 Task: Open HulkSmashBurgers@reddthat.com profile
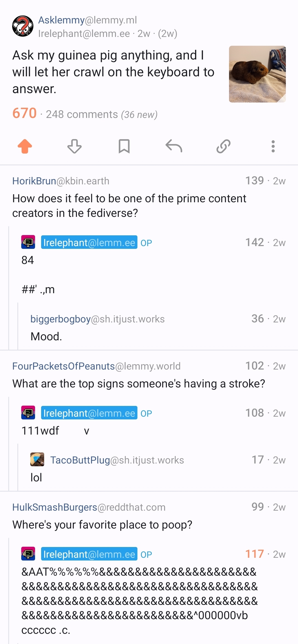pos(89,507)
